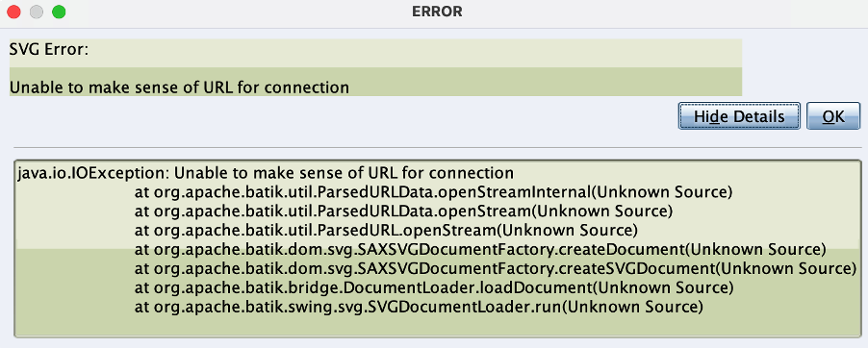The width and height of the screenshot is (868, 348).
Task: Select the SAXSVGDocumentFactory.createDocument trace line
Action: click(480, 249)
